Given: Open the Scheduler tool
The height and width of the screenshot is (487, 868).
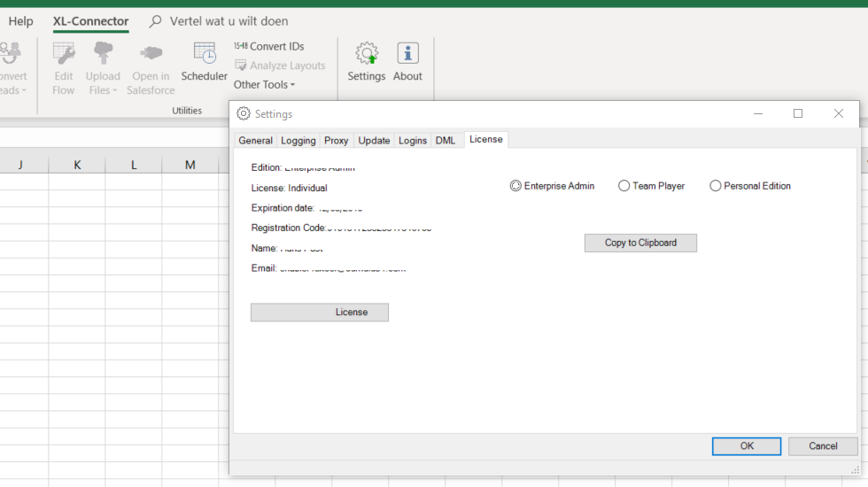Looking at the screenshot, I should coord(205,62).
